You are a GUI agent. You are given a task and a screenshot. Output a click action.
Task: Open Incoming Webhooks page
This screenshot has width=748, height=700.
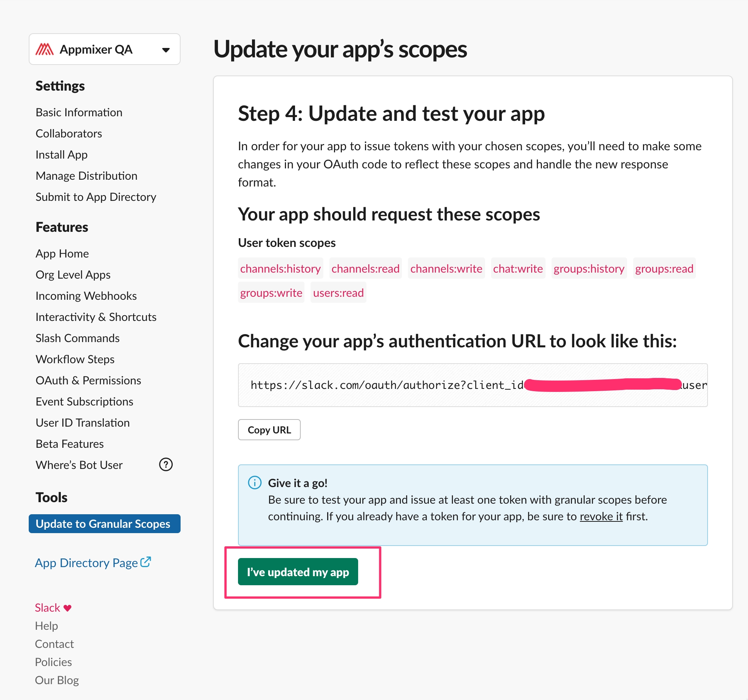[x=86, y=296]
